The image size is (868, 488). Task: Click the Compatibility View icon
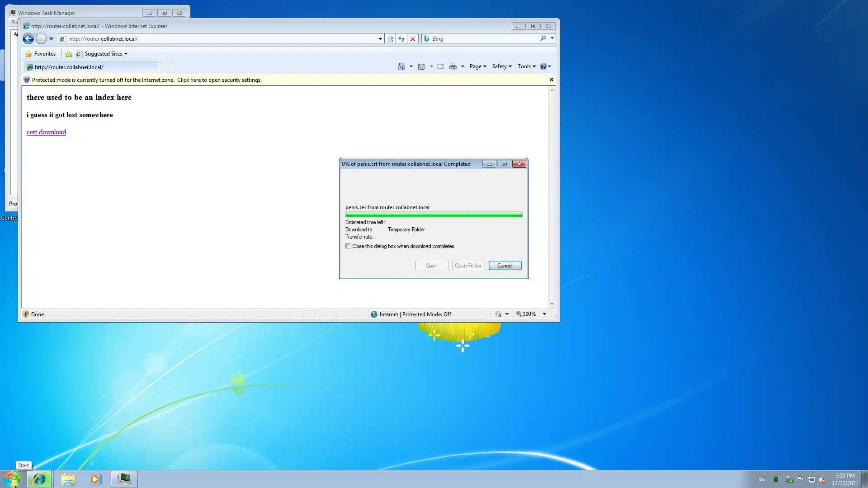pyautogui.click(x=390, y=39)
